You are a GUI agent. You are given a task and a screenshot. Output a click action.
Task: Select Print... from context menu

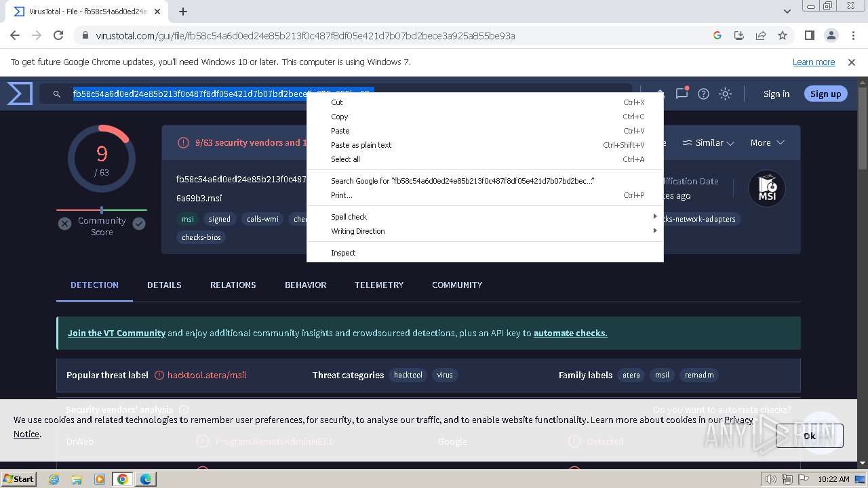[x=485, y=195]
